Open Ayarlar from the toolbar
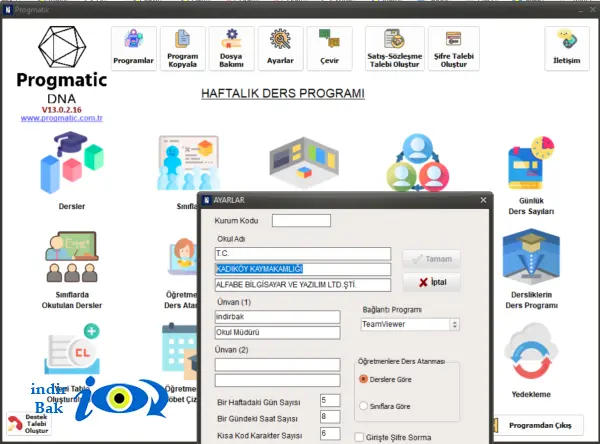Image resolution: width=600 pixels, height=444 pixels. tap(280, 48)
